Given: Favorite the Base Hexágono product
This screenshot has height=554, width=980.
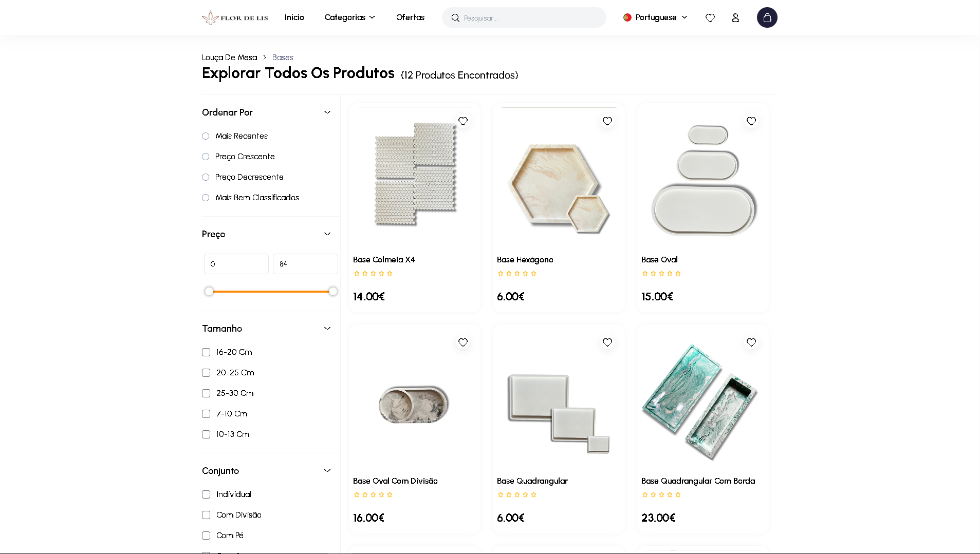Looking at the screenshot, I should pyautogui.click(x=607, y=121).
